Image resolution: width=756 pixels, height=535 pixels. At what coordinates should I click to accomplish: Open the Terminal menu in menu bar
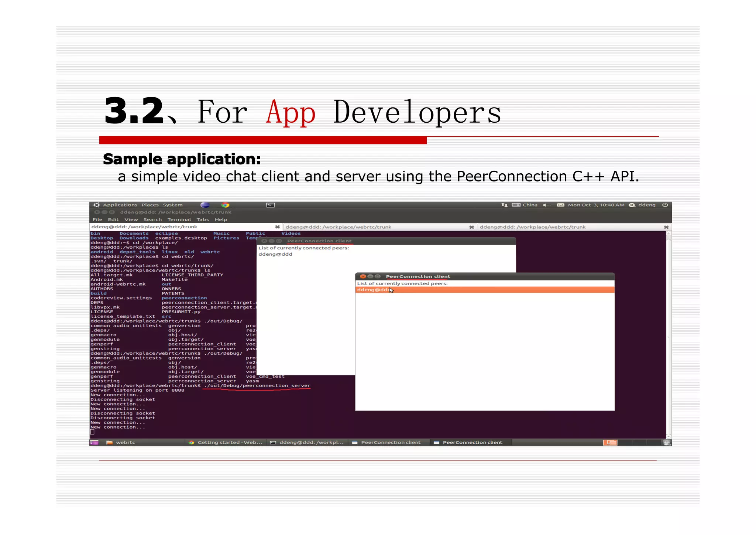(179, 219)
